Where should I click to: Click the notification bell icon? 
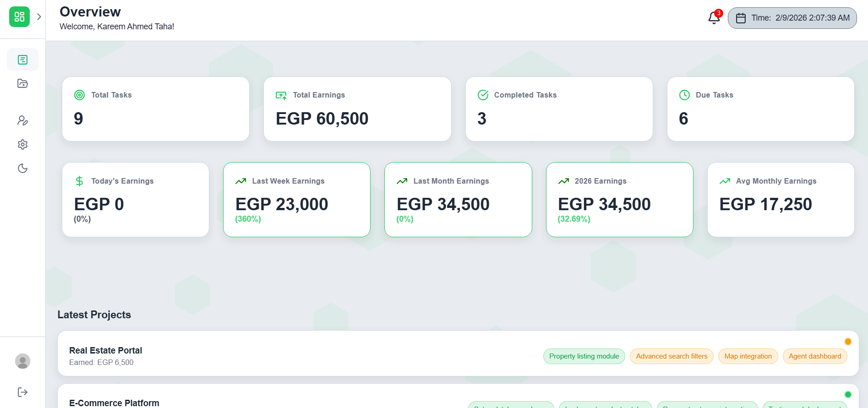[713, 18]
